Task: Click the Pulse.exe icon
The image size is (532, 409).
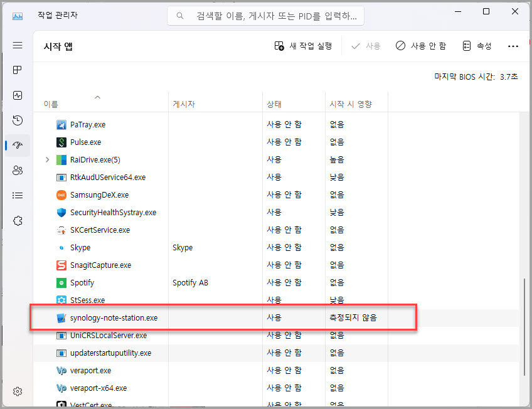Action: 61,142
